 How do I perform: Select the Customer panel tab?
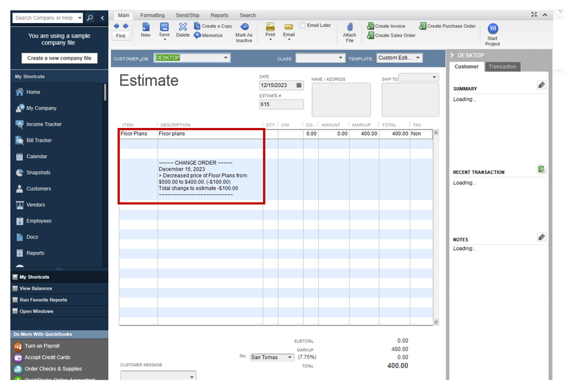coord(466,67)
